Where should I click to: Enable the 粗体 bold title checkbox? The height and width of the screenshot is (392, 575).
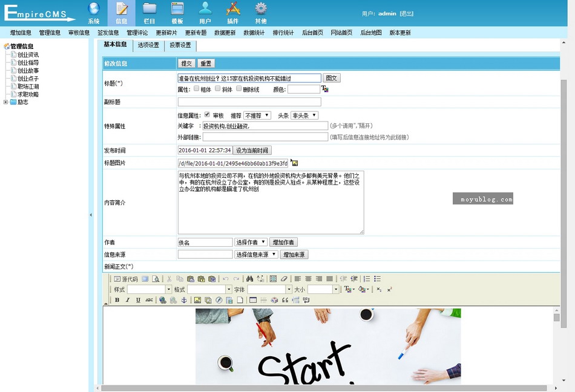tap(196, 88)
